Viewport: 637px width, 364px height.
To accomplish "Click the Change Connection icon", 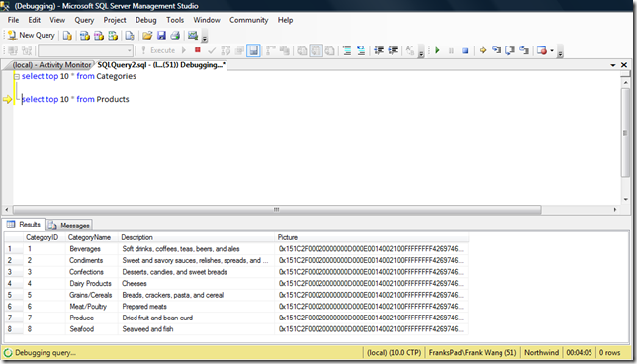I will 27,50.
